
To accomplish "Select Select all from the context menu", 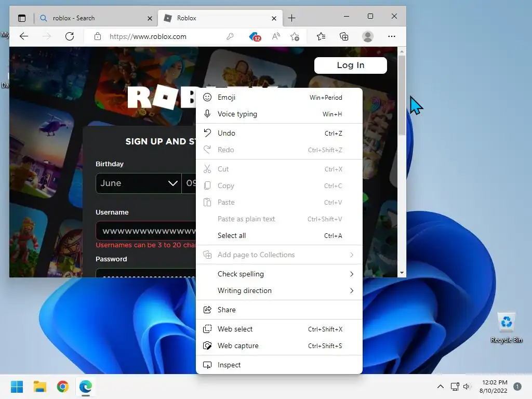I will point(279,235).
